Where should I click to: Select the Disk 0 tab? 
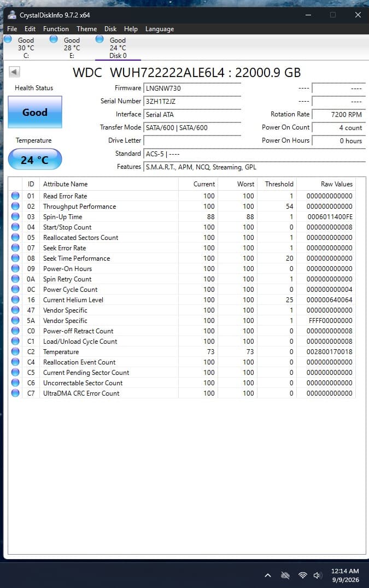[118, 48]
